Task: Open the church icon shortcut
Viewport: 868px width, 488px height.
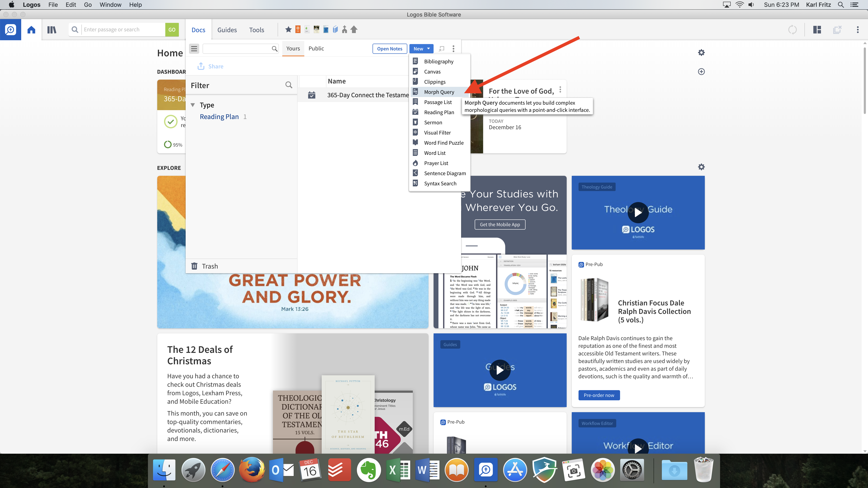Action: click(x=344, y=30)
